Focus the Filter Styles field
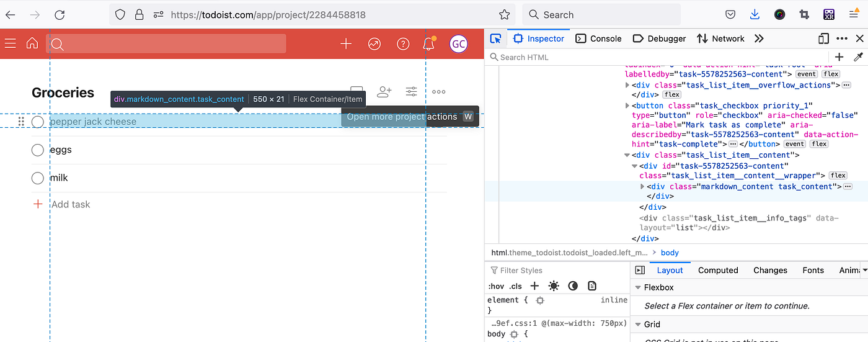 pos(557,270)
